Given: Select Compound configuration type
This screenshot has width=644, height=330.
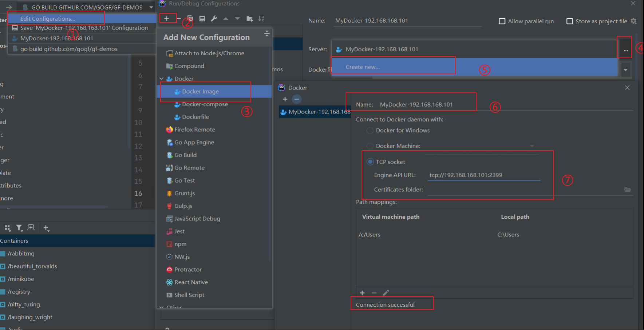Looking at the screenshot, I should (x=214, y=66).
